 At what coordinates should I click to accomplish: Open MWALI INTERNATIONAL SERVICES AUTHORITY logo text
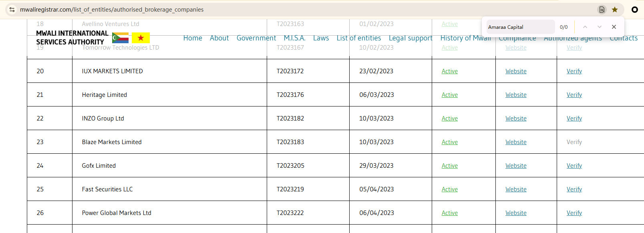point(72,38)
